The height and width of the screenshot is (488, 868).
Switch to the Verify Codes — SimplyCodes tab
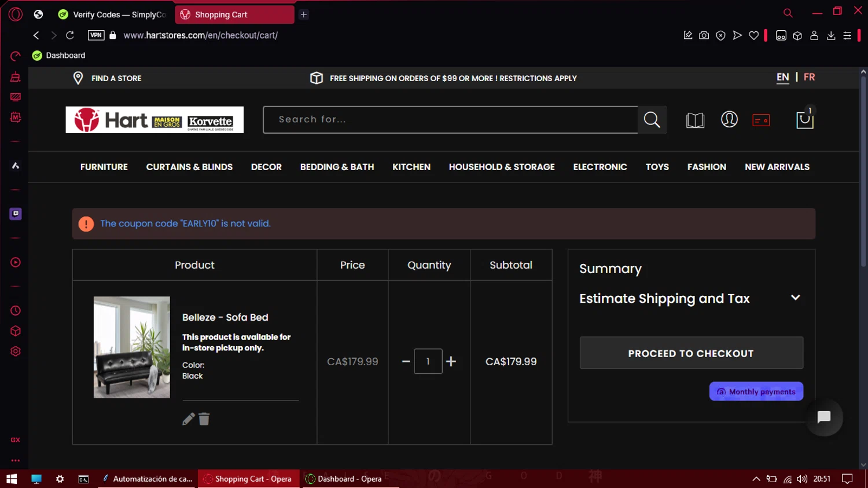(113, 14)
